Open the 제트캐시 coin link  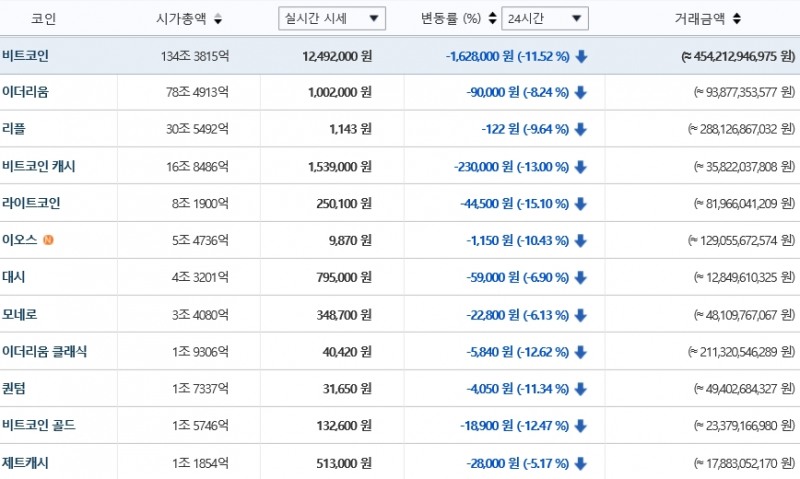[26, 463]
